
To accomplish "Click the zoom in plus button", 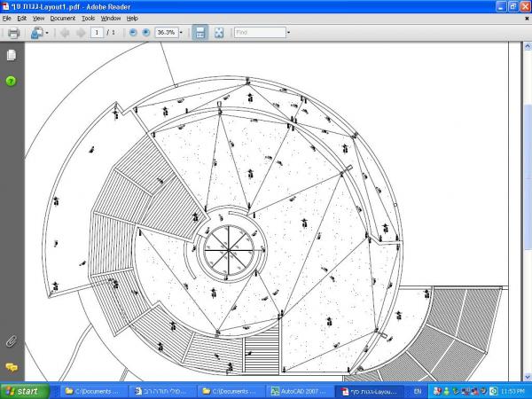I will [x=146, y=33].
